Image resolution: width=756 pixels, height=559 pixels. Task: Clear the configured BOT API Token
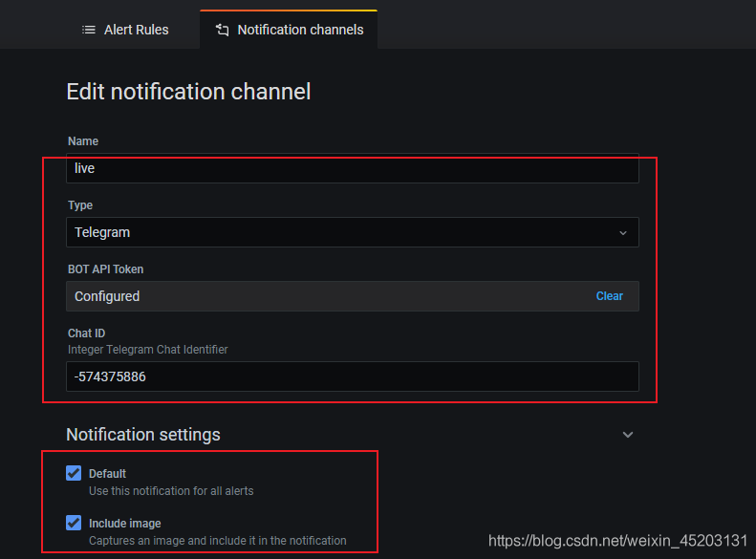tap(609, 296)
